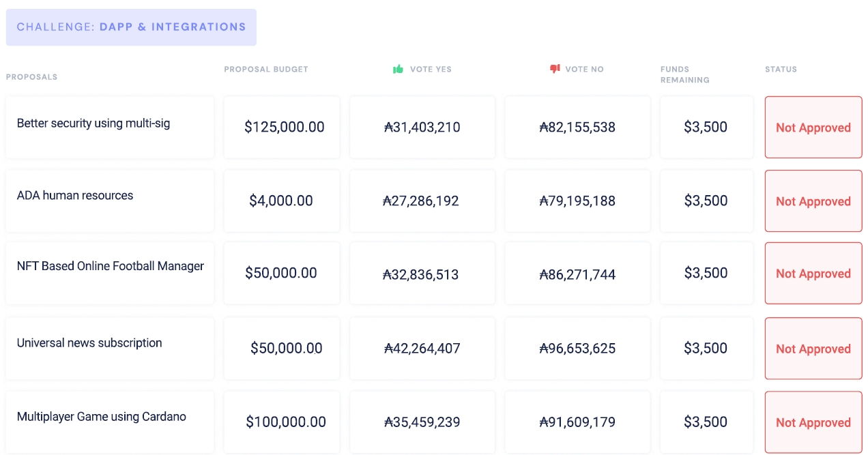Open the Better security using multi-sig proposal
This screenshot has height=455, width=868.
coord(93,123)
